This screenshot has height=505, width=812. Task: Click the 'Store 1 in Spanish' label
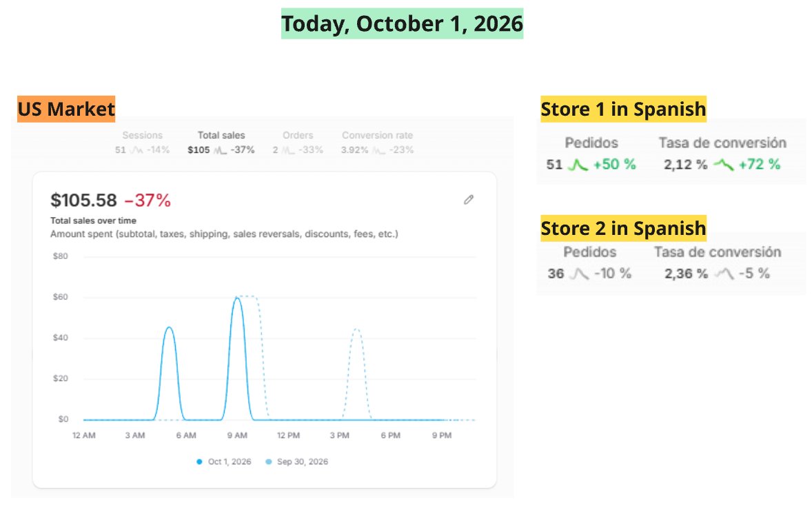[x=624, y=109]
